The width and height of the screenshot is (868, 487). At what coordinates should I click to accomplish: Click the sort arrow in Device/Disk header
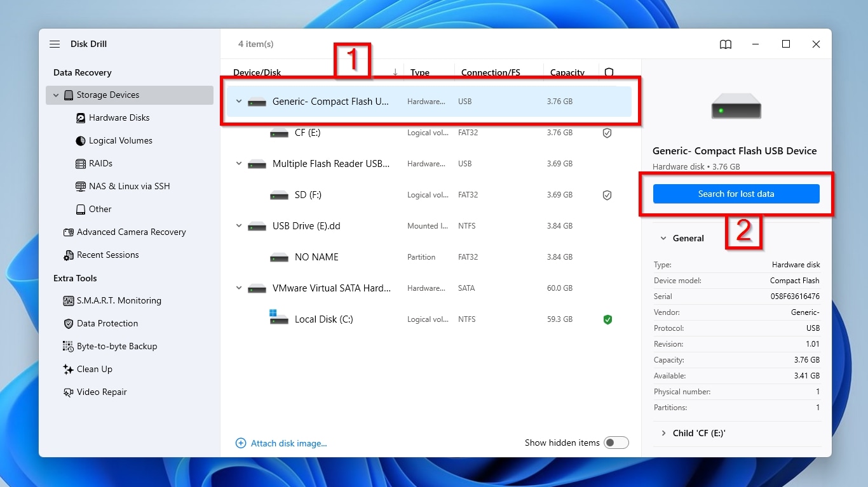pos(395,72)
